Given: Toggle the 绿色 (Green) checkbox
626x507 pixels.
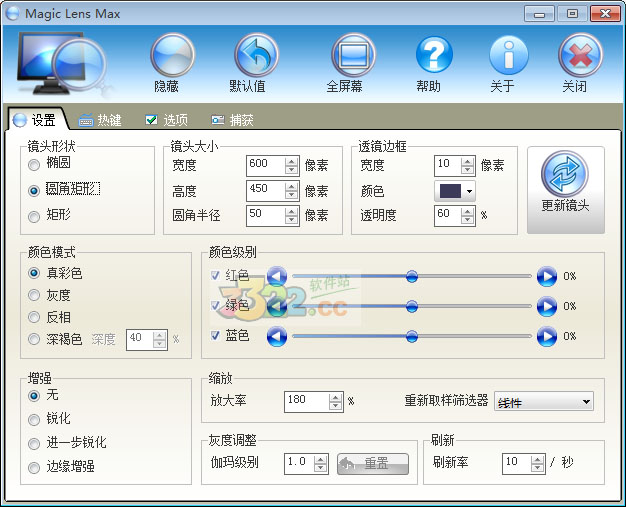Looking at the screenshot, I should coord(215,305).
